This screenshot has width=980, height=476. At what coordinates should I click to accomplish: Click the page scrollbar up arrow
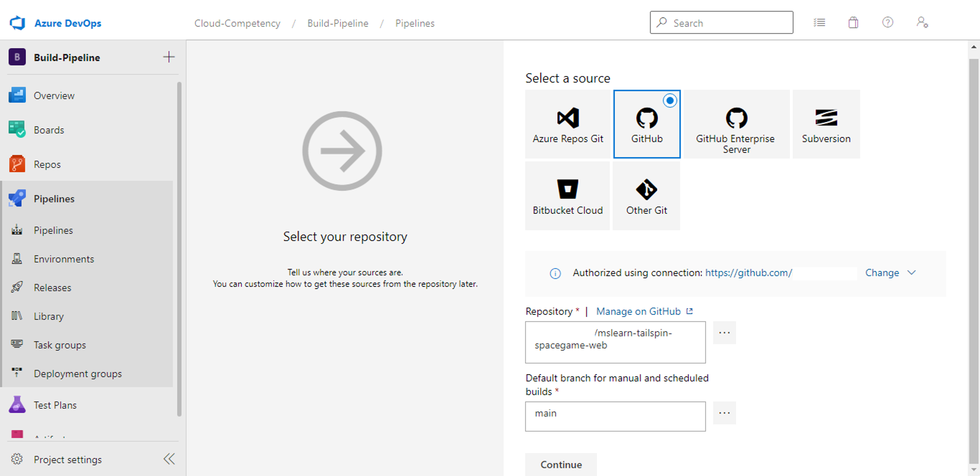click(973, 47)
